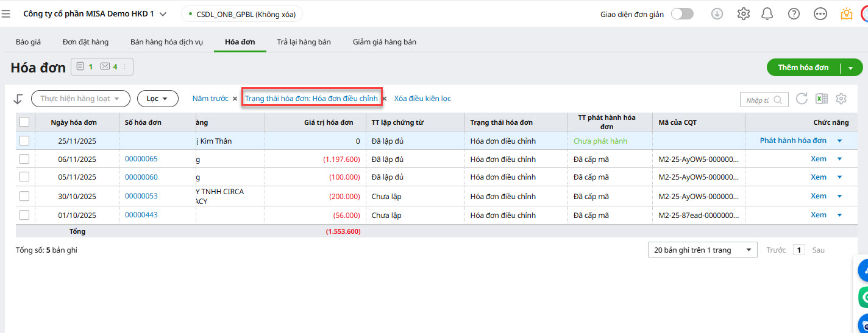
Task: Refresh the invoice list
Action: 802,99
